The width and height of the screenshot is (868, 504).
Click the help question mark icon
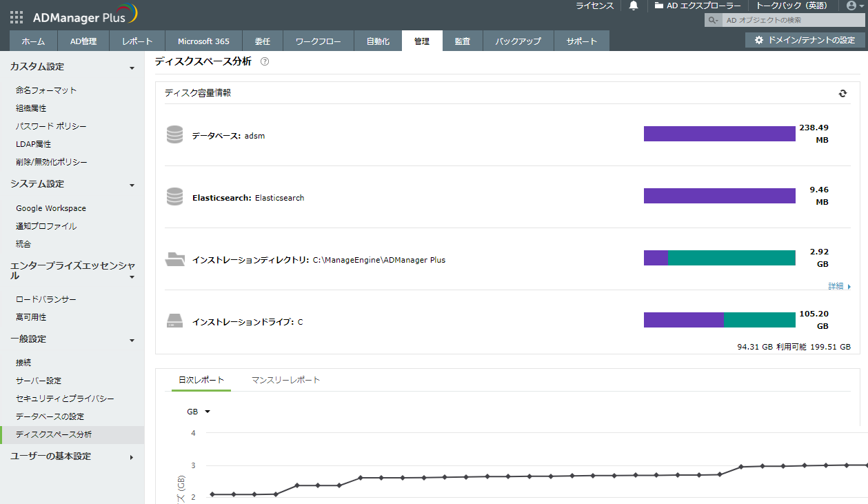(x=265, y=61)
